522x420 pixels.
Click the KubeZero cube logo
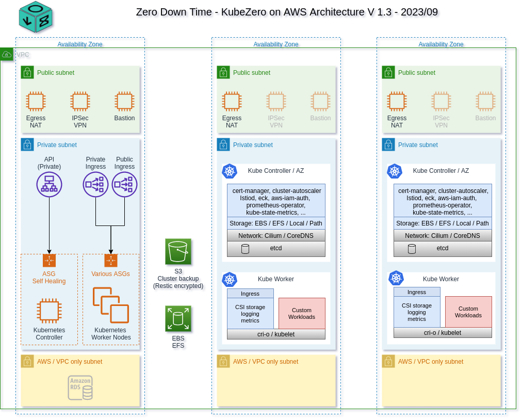36,17
